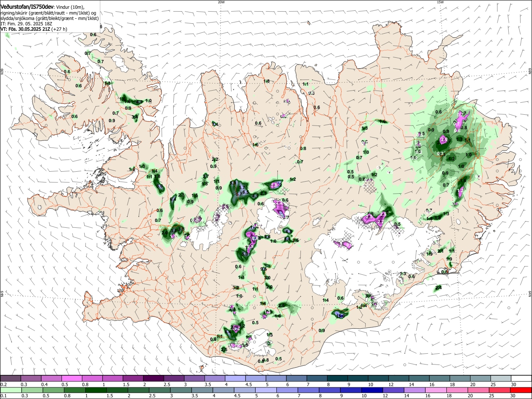Select the bright magenta 0.5 swatch in the snow legend

[x=72, y=379]
